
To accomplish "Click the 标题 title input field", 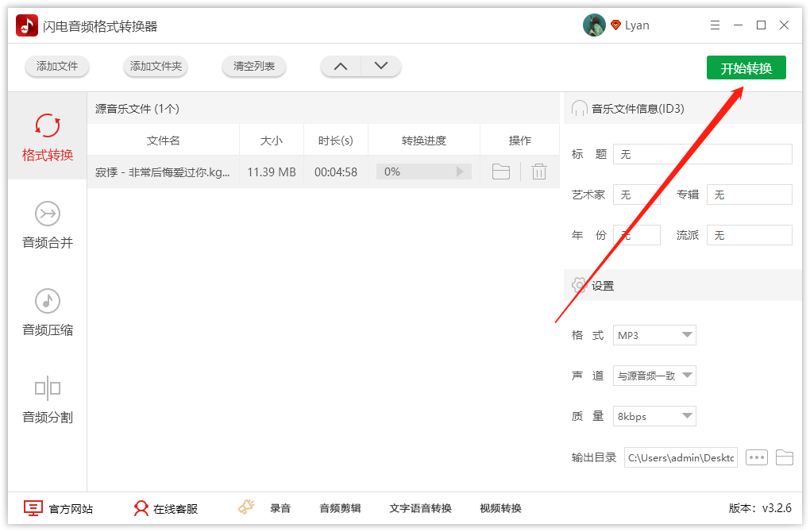I will (703, 154).
